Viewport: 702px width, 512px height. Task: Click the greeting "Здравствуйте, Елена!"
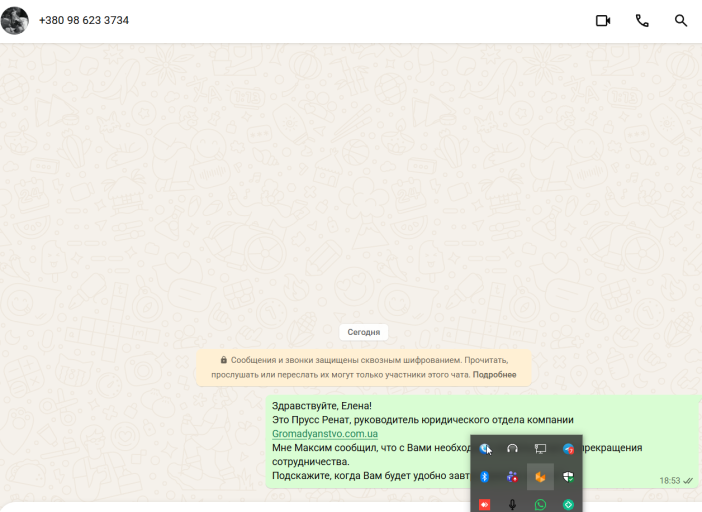321,406
